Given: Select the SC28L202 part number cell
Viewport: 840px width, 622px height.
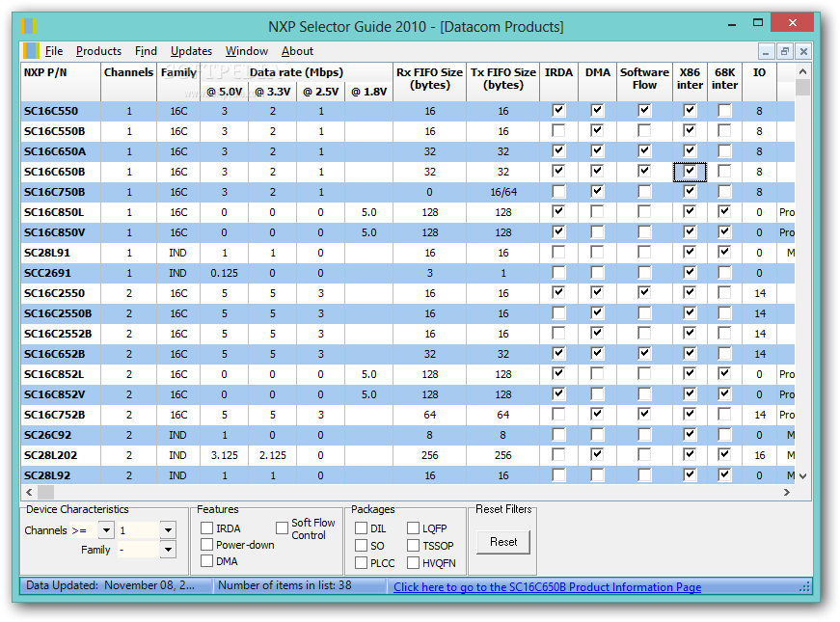Looking at the screenshot, I should (61, 455).
